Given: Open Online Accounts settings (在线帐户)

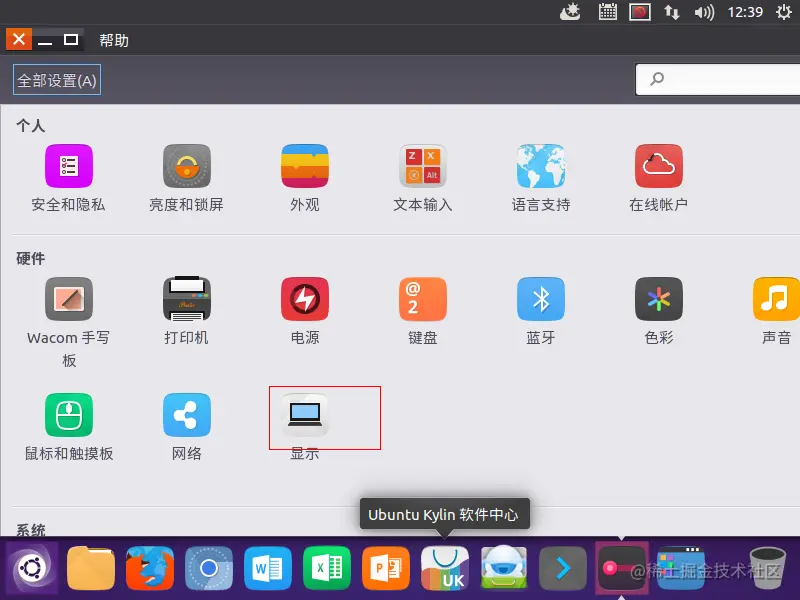Looking at the screenshot, I should click(659, 178).
